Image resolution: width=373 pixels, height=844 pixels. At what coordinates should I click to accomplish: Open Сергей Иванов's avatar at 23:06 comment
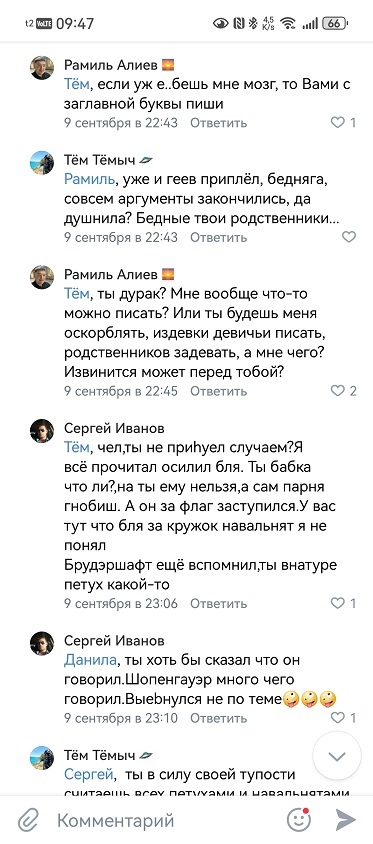tap(42, 431)
